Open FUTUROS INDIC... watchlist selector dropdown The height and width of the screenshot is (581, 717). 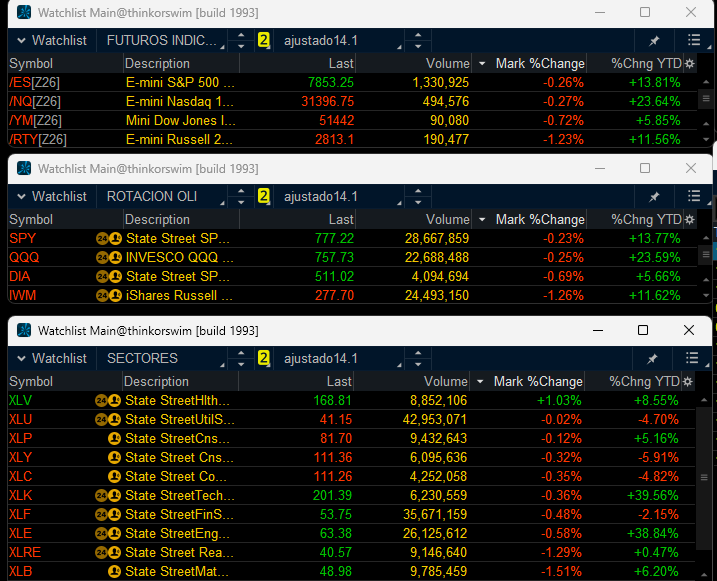tap(163, 40)
